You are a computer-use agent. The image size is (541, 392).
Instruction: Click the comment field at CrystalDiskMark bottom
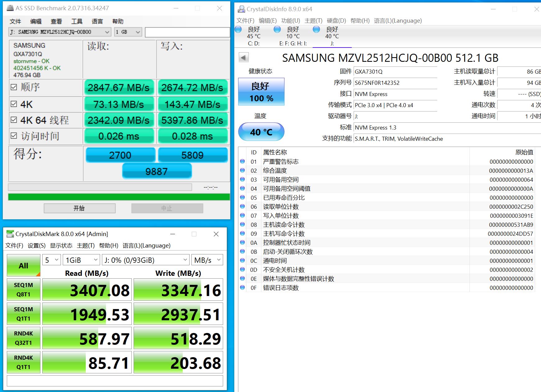pyautogui.click(x=115, y=381)
